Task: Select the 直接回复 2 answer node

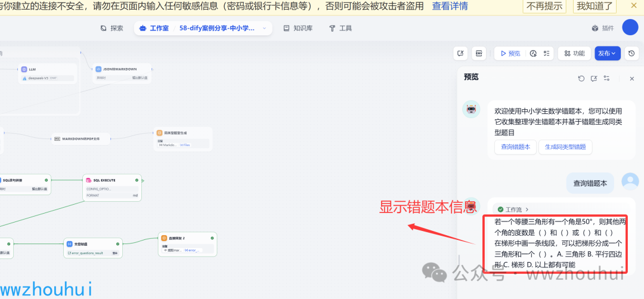Action: click(187, 244)
